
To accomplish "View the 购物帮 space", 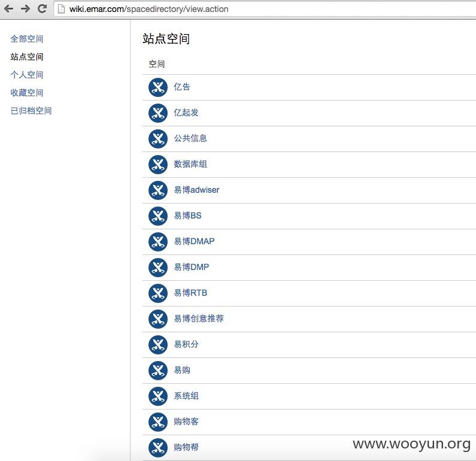I will point(186,447).
